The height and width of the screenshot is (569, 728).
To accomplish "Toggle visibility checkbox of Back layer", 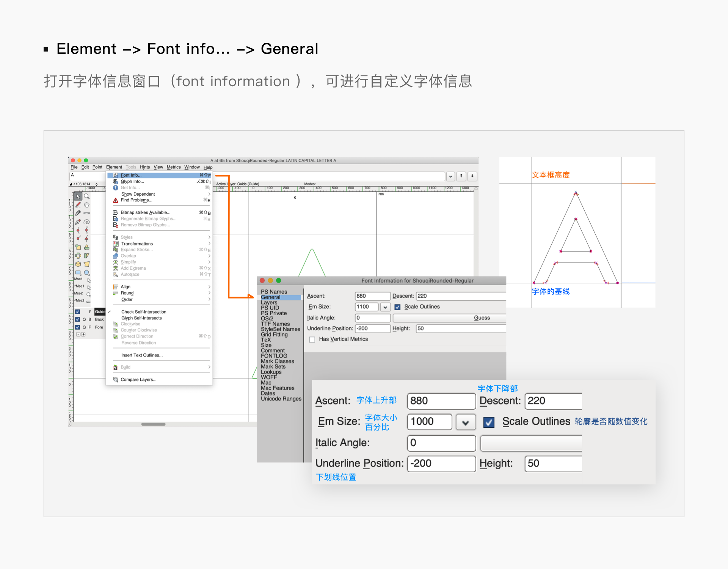I will pos(77,319).
